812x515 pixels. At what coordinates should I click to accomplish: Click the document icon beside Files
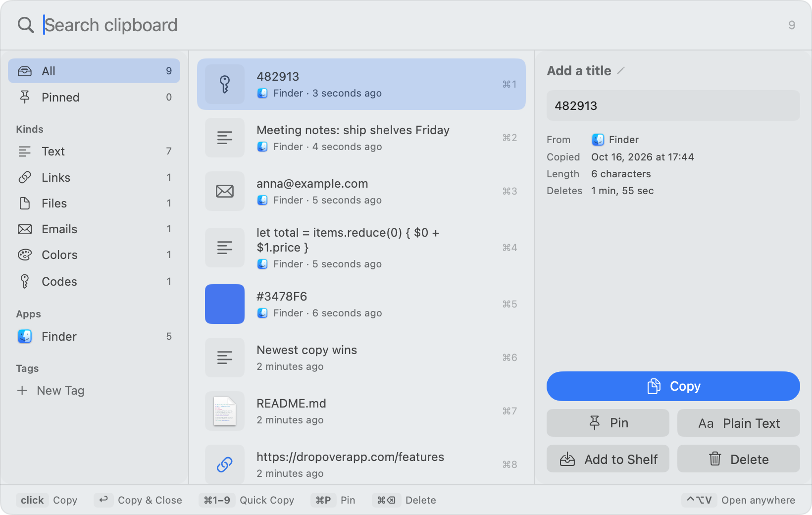(25, 203)
